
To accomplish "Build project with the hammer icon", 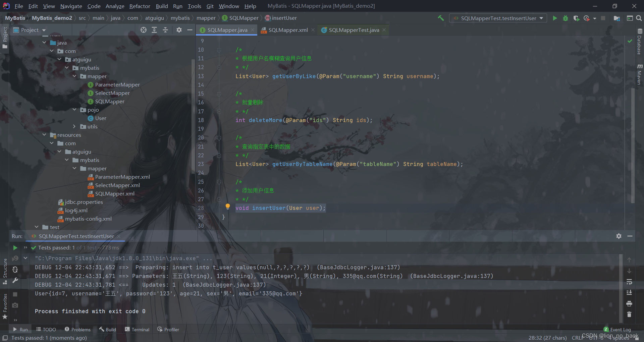I will click(x=441, y=18).
